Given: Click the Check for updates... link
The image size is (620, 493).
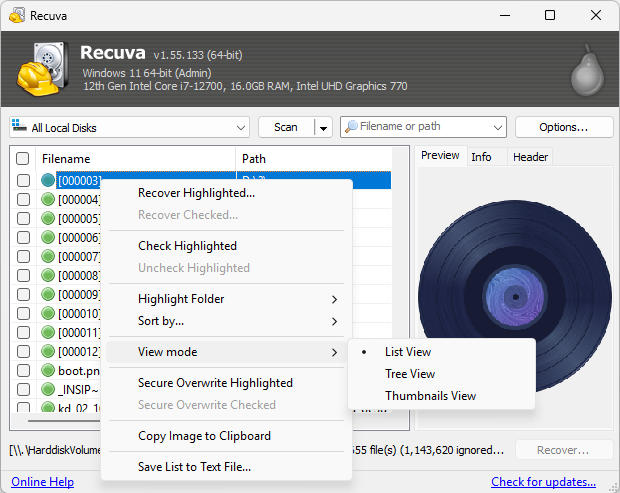Looking at the screenshot, I should click(543, 482).
